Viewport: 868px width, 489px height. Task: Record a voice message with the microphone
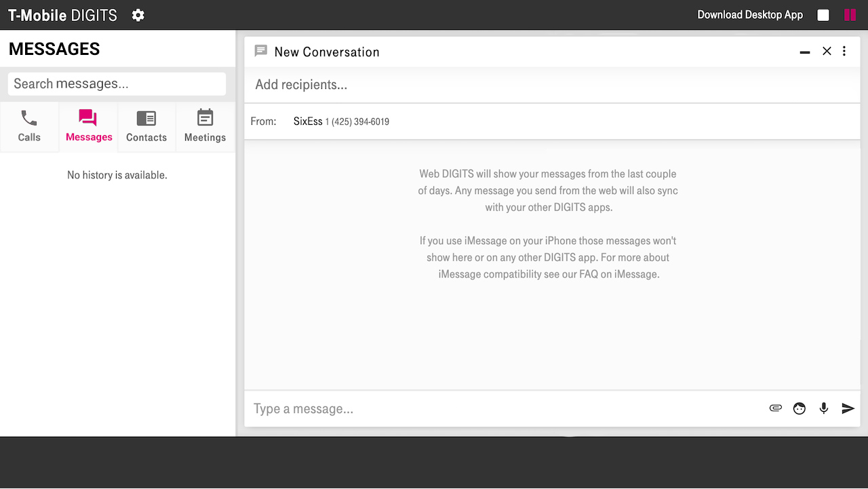(x=824, y=408)
